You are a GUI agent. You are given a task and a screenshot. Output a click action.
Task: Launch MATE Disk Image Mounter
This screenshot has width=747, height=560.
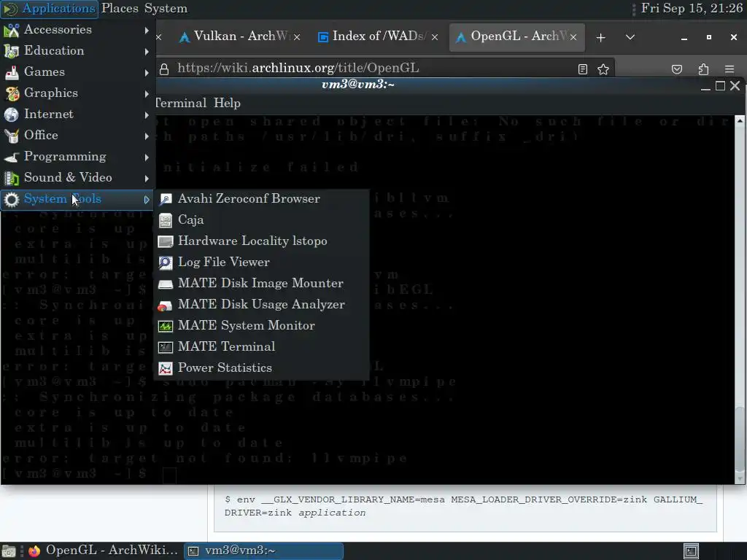[x=262, y=284]
